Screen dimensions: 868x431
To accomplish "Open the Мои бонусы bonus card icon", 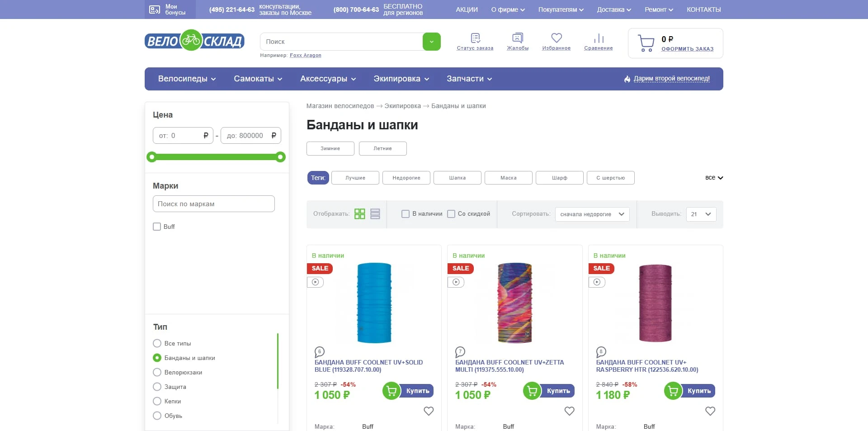I will [155, 9].
